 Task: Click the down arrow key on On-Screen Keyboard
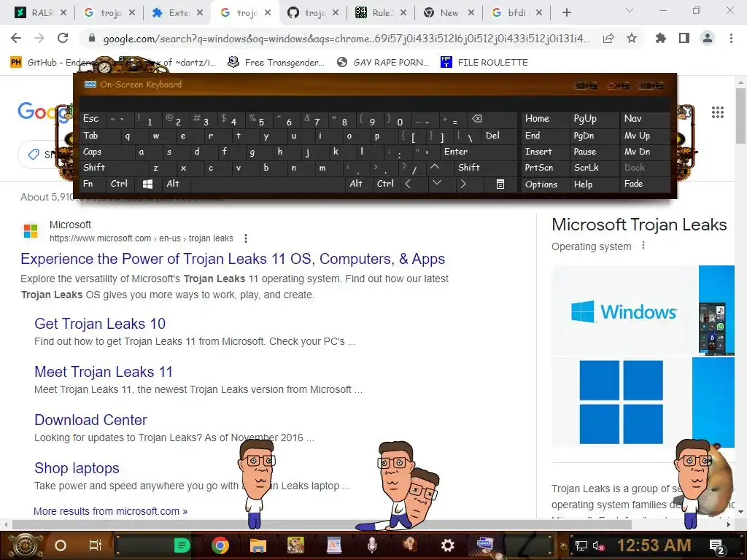tap(436, 184)
